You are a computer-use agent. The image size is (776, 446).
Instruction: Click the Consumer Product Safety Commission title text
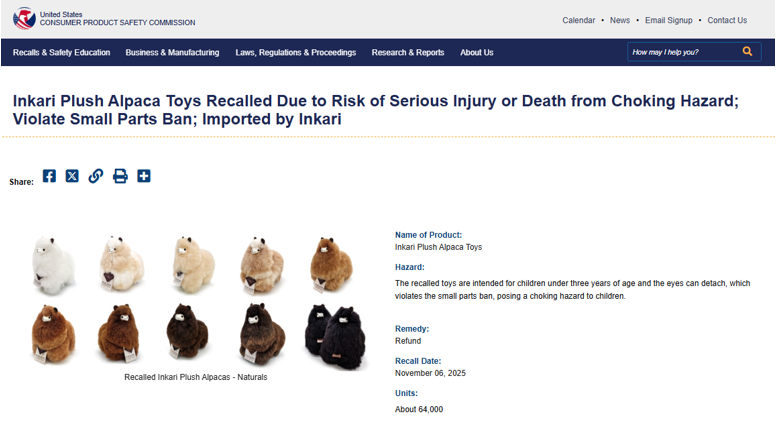click(117, 23)
